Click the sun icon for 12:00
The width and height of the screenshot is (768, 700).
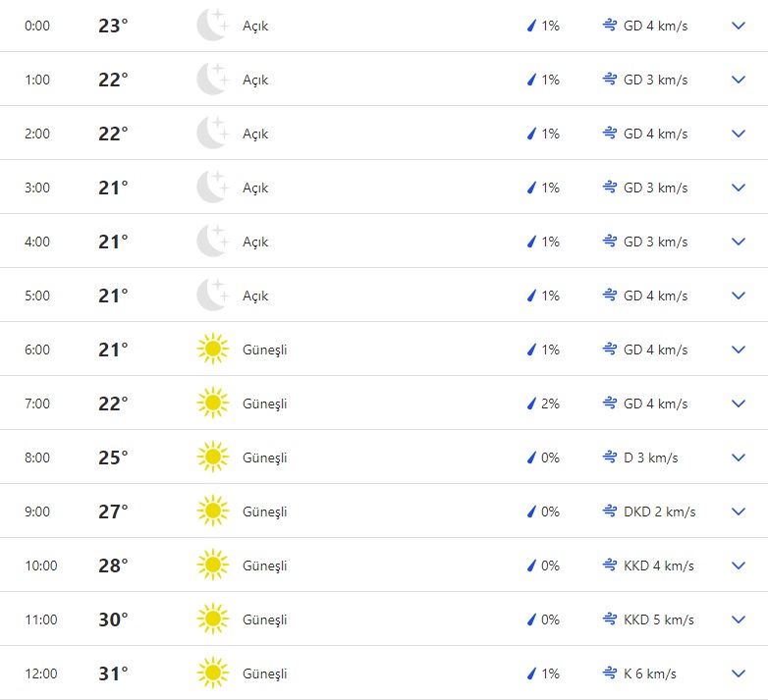point(212,673)
